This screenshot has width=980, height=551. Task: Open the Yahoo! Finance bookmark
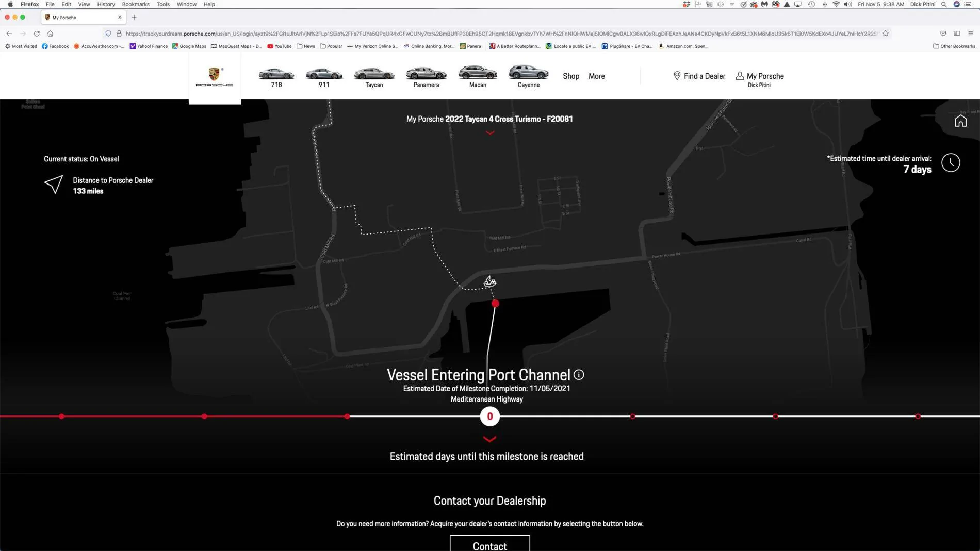click(149, 46)
